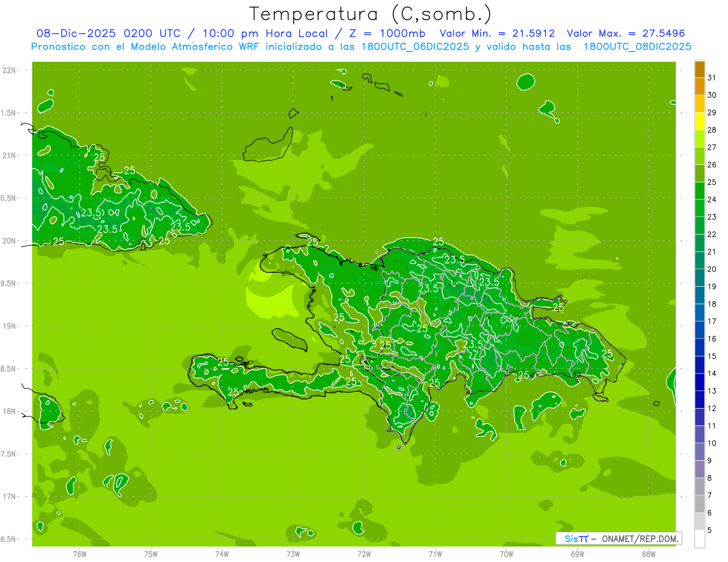
Task: Pick the dark blue swatch between legend 13 and 14
Action: pyautogui.click(x=699, y=382)
